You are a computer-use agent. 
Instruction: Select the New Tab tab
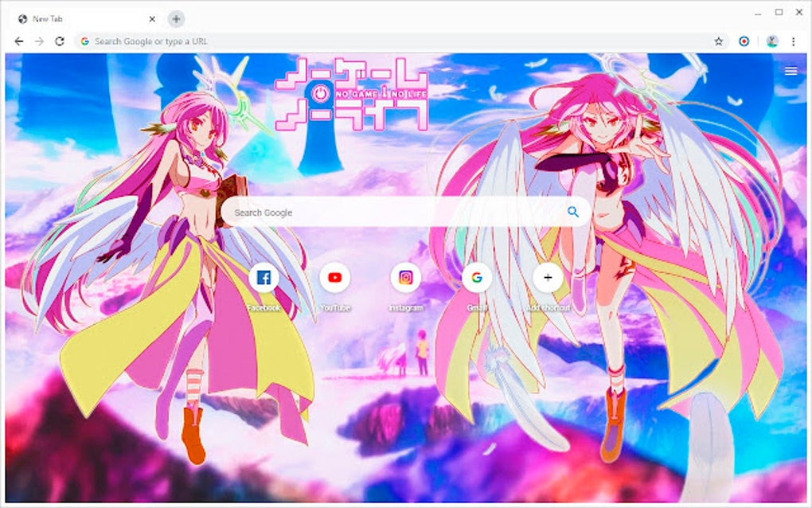click(86, 19)
